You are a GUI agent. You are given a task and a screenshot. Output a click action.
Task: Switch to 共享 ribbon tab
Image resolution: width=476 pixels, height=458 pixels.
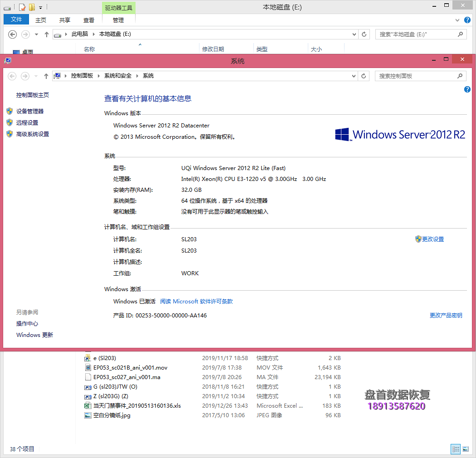coord(65,20)
